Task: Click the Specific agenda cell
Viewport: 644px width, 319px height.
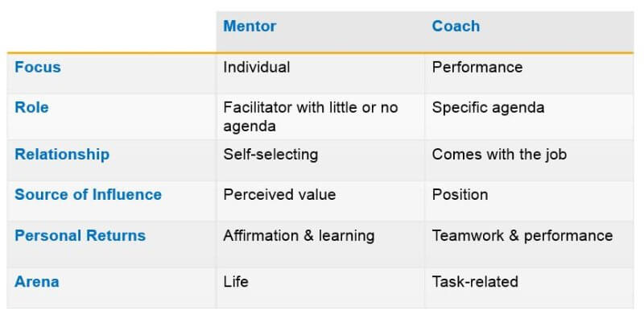Action: [x=489, y=108]
